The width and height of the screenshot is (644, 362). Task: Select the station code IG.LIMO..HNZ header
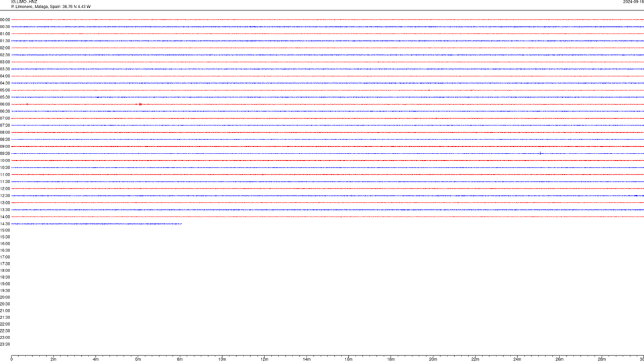24,2
